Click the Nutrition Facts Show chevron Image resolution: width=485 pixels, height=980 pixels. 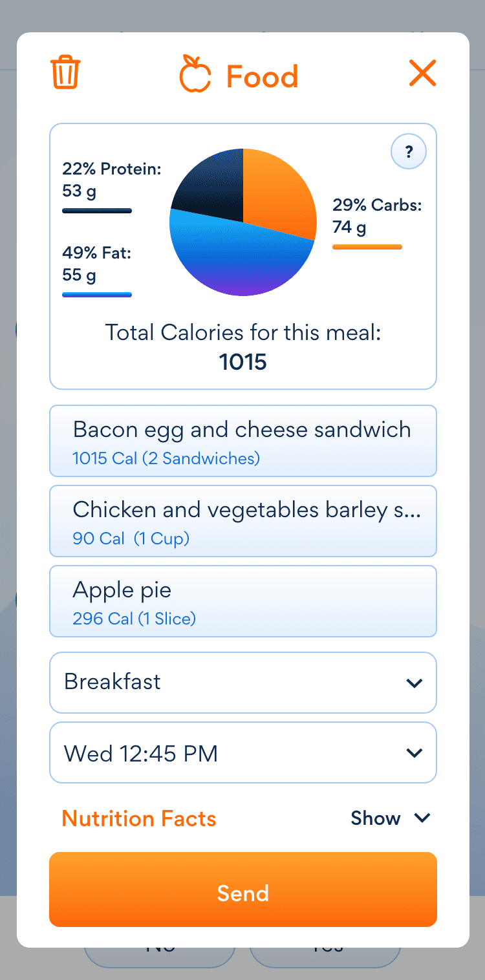422,818
